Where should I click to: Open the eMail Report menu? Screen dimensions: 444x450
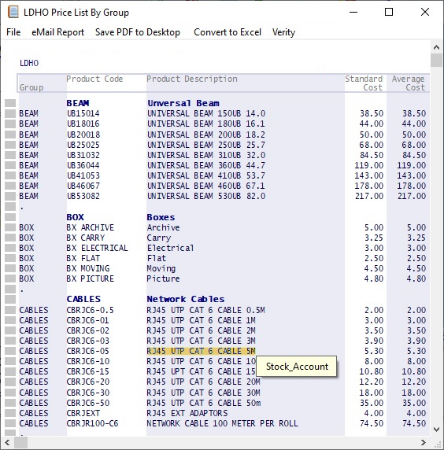(58, 32)
